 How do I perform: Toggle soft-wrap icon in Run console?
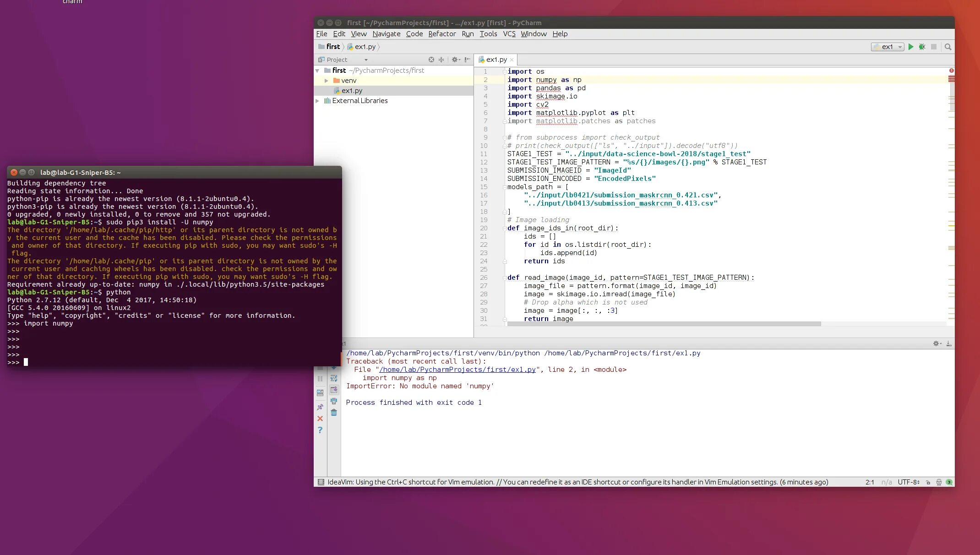click(x=334, y=378)
